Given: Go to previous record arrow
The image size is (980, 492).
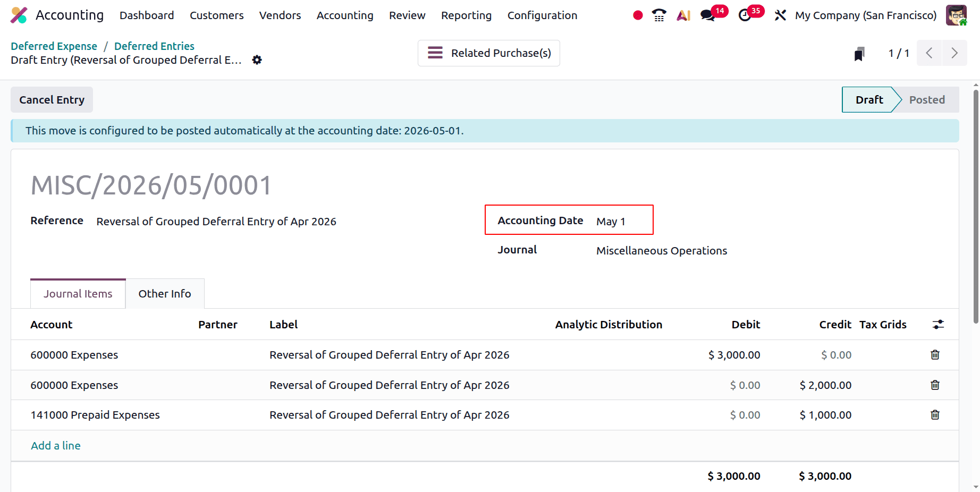Looking at the screenshot, I should tap(929, 53).
